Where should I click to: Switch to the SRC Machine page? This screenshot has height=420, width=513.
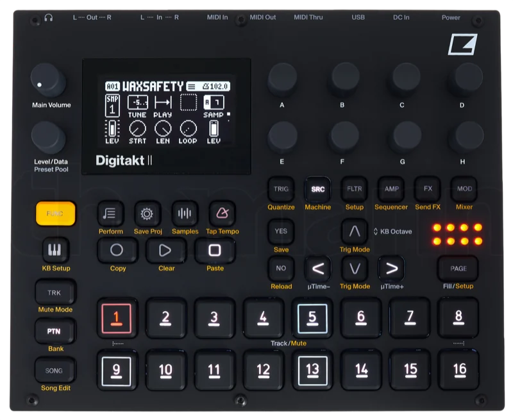(x=317, y=189)
